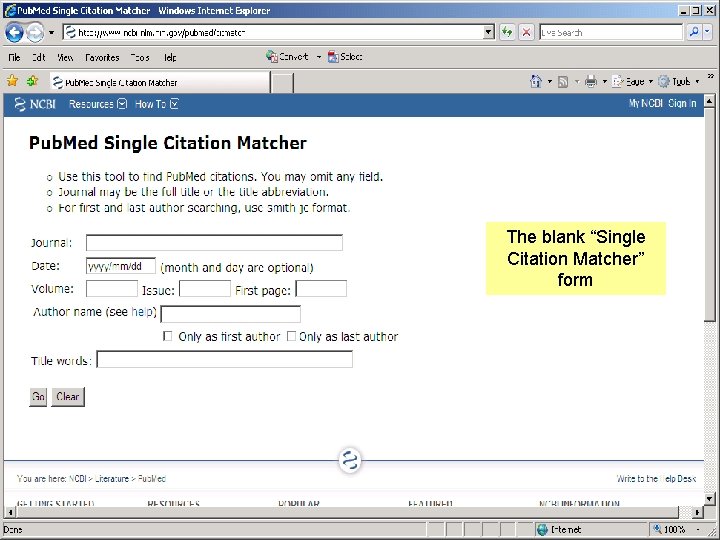Open the Page command menu

coord(633,82)
